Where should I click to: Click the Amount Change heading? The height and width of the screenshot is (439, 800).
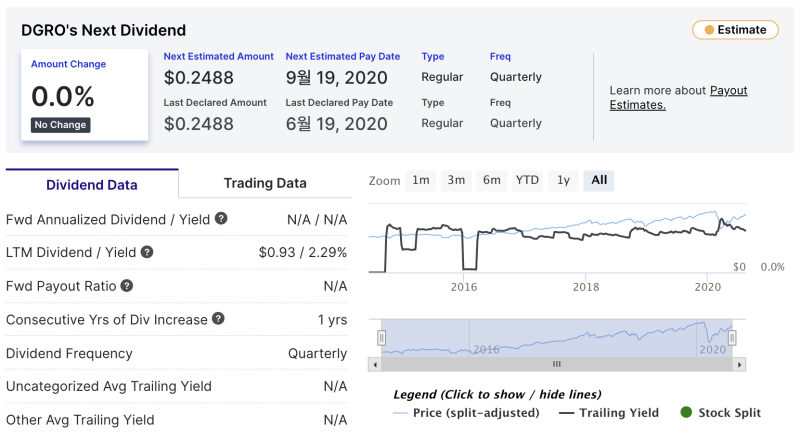[x=68, y=64]
